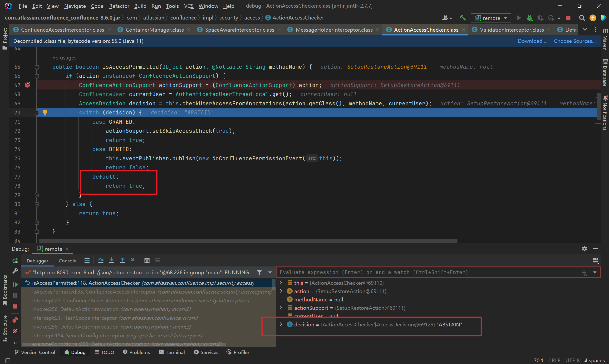This screenshot has height=364, width=609.
Task: Open the profiler options dropdown arrow
Action: (x=559, y=18)
